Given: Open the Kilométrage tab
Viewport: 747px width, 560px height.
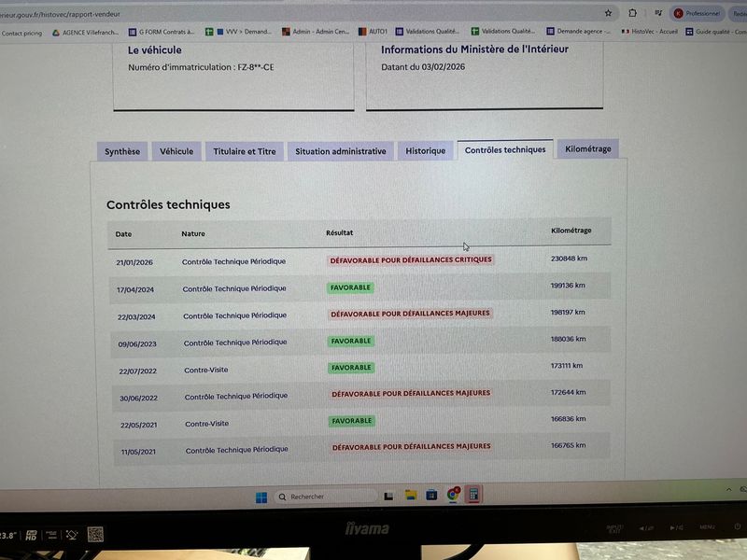Looking at the screenshot, I should point(587,149).
